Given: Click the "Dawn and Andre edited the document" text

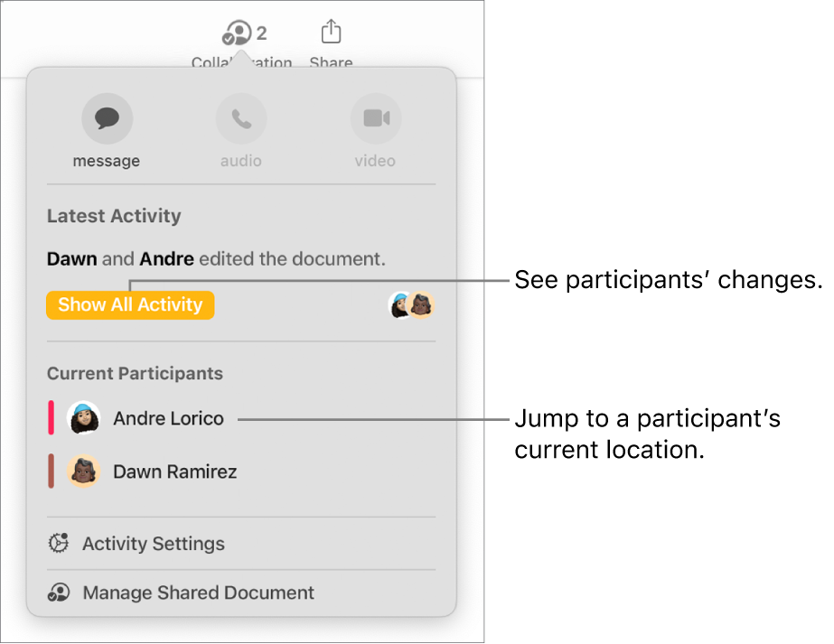Looking at the screenshot, I should point(216,259).
